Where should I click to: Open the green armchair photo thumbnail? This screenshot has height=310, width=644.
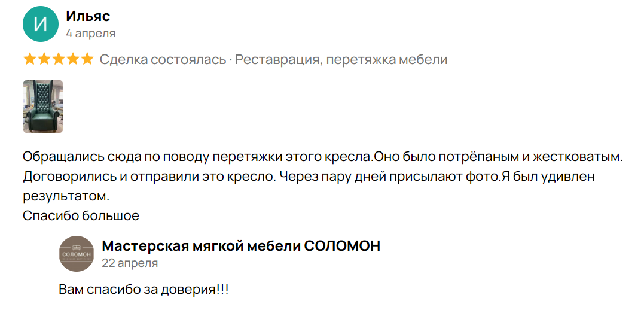point(42,107)
